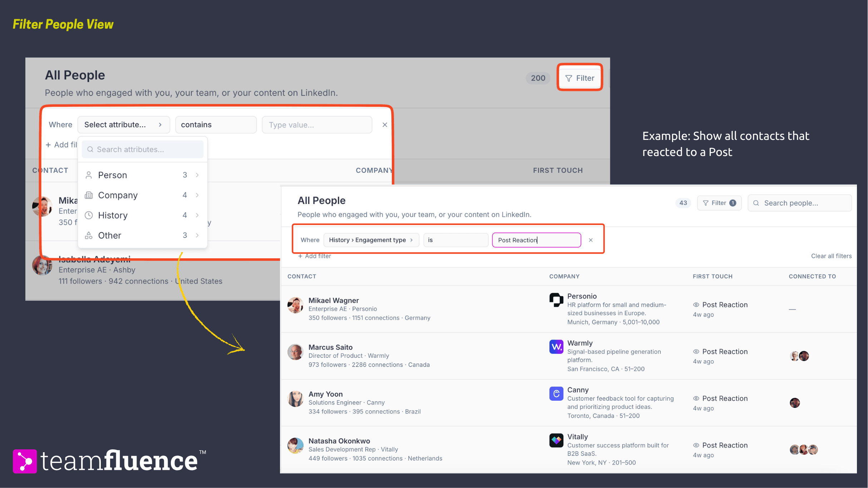Click the Personio company name

click(x=582, y=296)
